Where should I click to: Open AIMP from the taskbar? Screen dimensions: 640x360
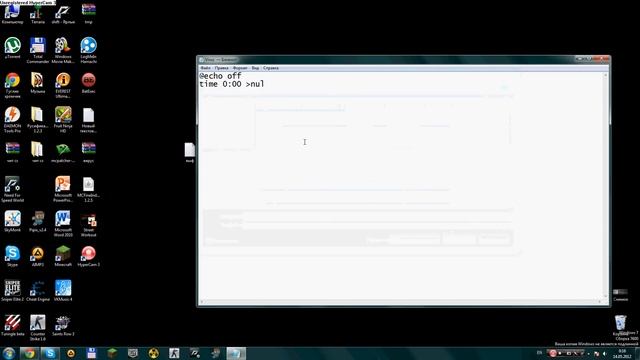[71, 353]
